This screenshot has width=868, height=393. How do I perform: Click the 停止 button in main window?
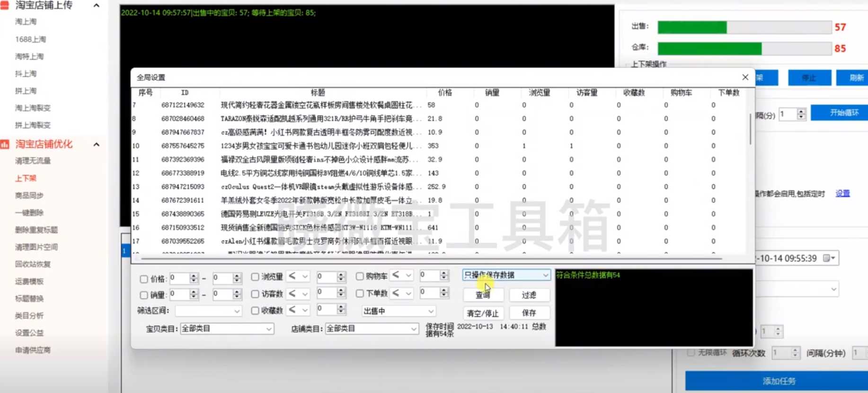pos(809,78)
